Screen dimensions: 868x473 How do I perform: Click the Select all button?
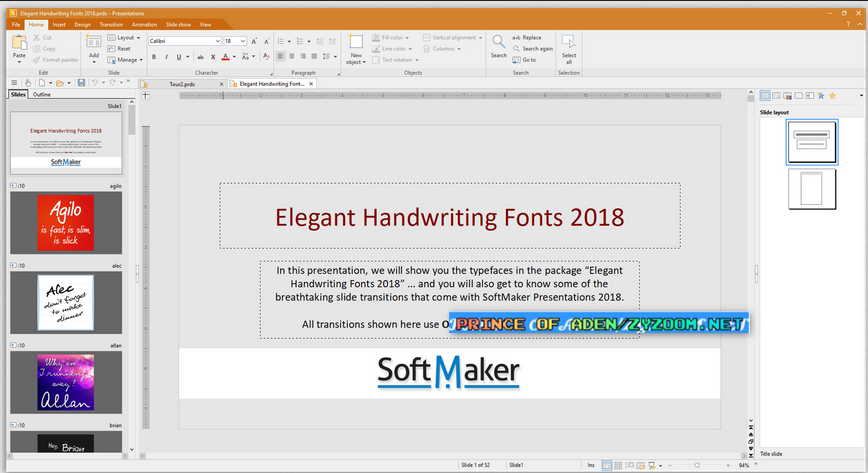pos(569,49)
